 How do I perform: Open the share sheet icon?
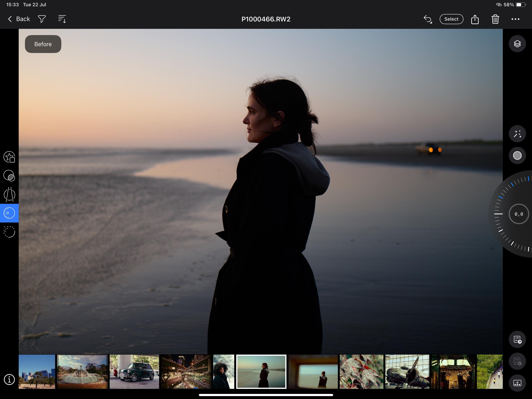tap(475, 19)
